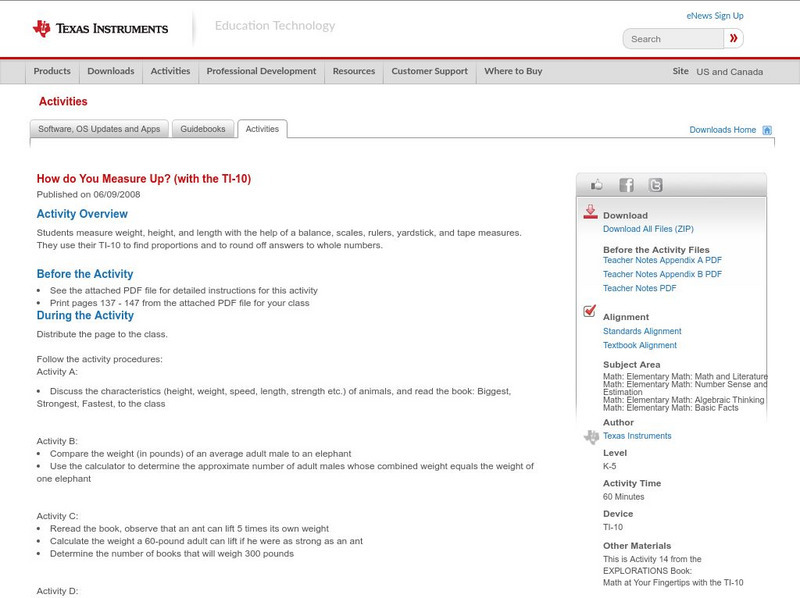
Task: Click the During the Activity heading
Action: click(85, 315)
